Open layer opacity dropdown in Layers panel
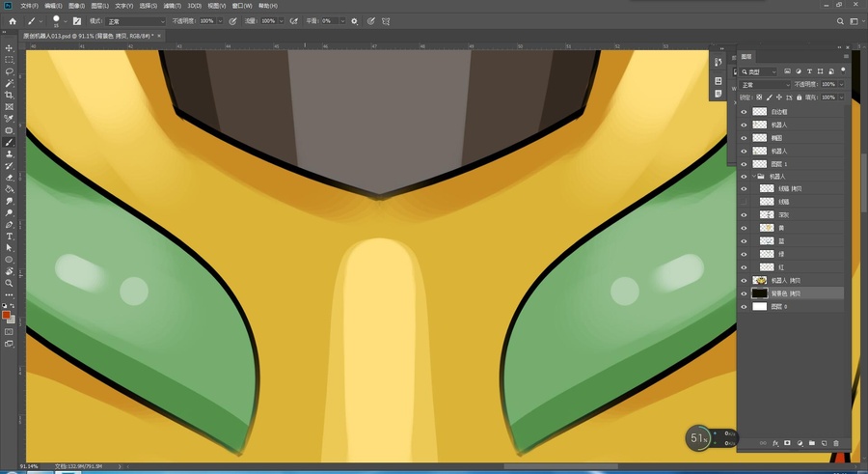The image size is (868, 474). (841, 84)
